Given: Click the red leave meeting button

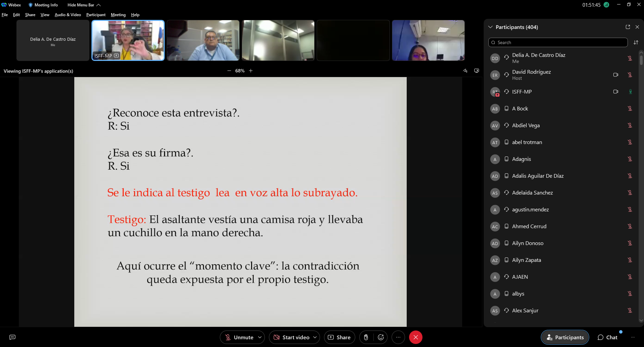Looking at the screenshot, I should click(x=415, y=337).
